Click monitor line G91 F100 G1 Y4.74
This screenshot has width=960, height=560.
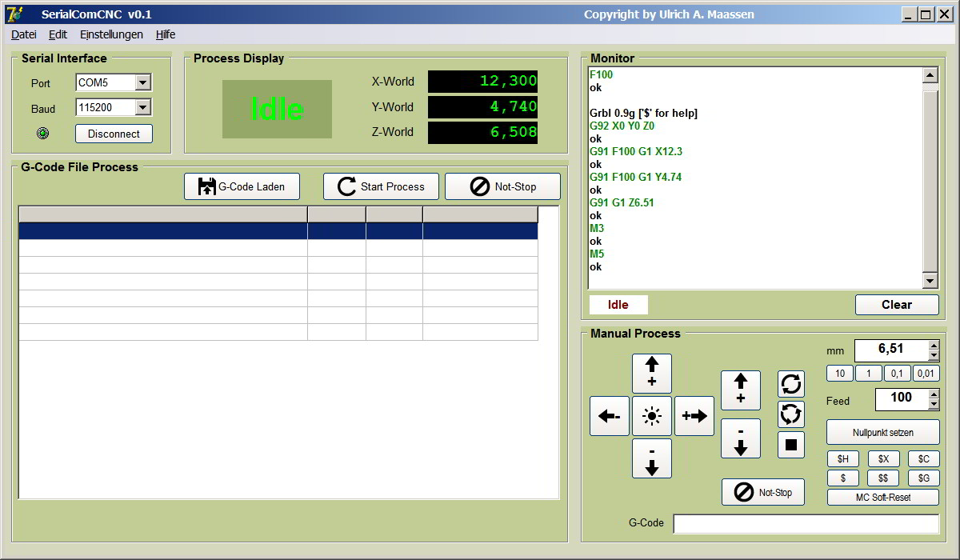[x=636, y=177]
